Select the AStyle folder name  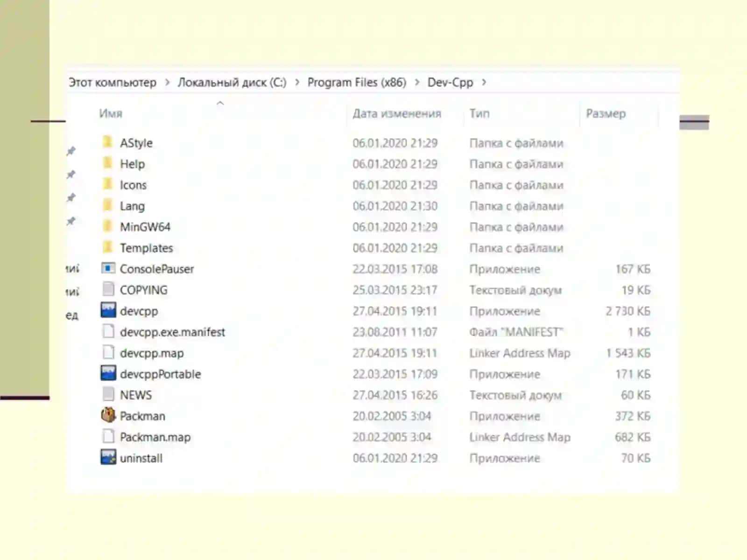pos(136,143)
